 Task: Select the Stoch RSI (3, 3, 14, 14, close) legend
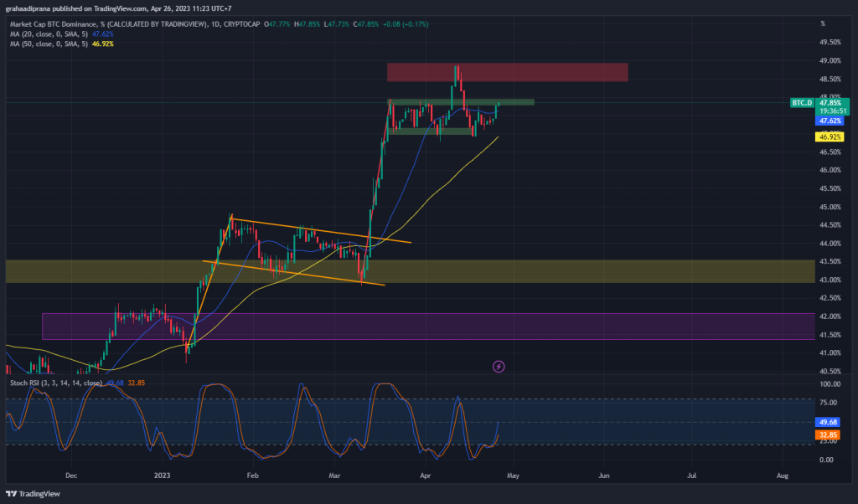(x=56, y=383)
